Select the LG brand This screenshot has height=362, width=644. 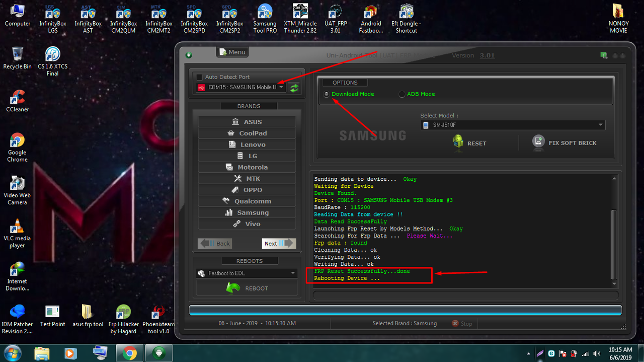(247, 156)
